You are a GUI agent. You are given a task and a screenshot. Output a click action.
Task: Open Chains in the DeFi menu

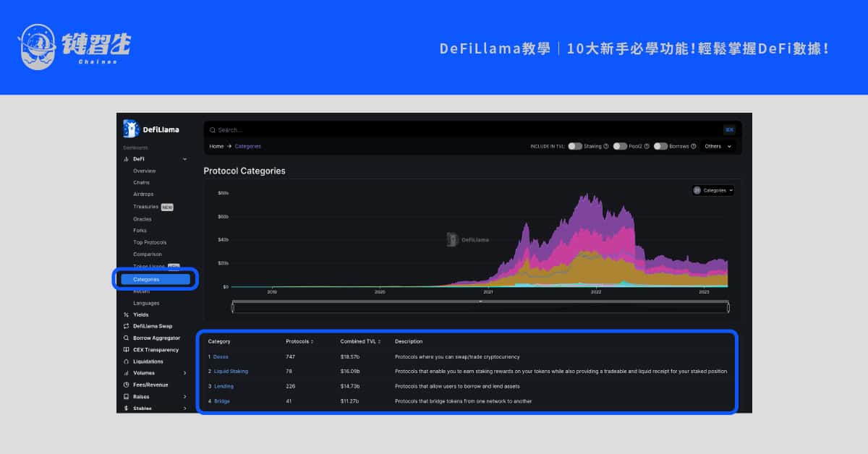click(x=141, y=182)
